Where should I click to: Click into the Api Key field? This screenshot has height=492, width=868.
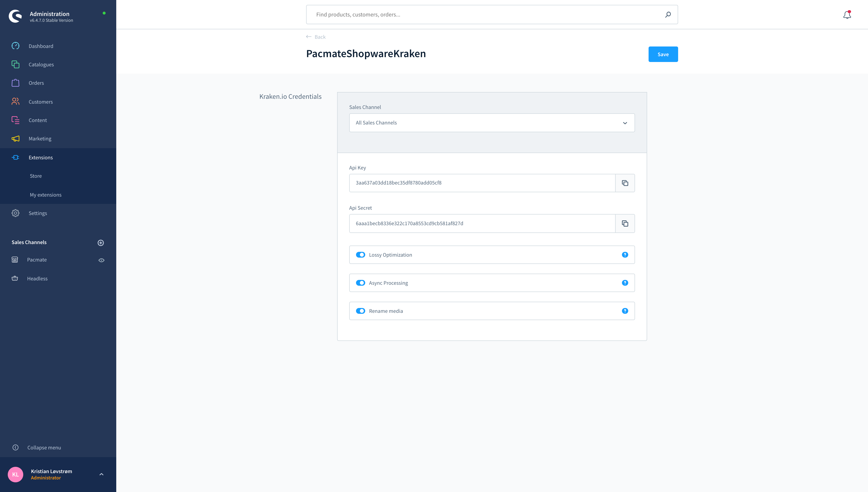[x=482, y=183]
